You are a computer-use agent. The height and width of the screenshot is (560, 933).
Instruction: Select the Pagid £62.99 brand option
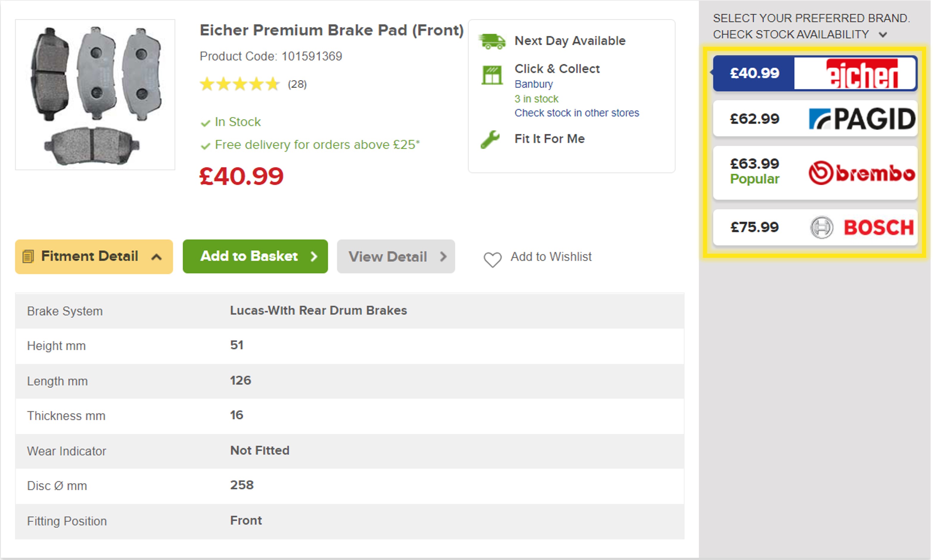[815, 118]
